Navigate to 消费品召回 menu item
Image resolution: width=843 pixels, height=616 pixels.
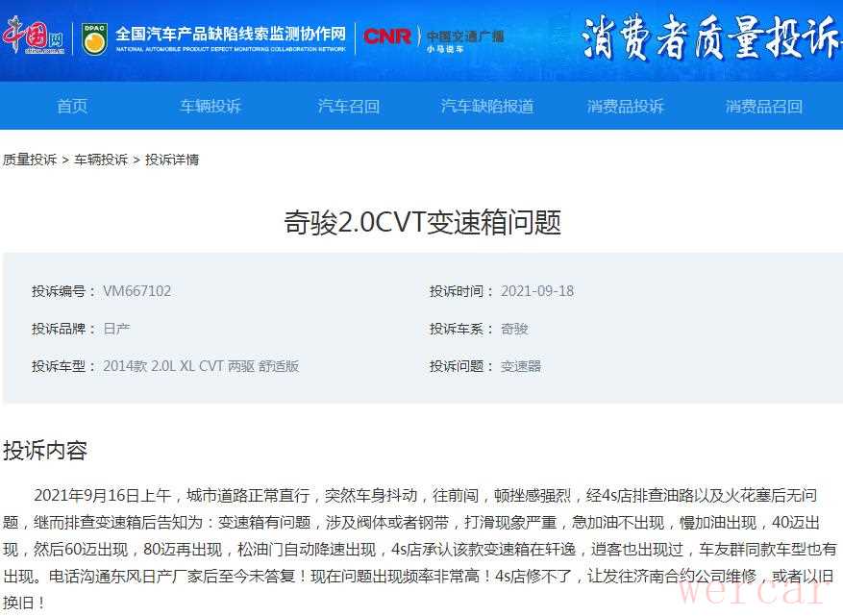764,106
